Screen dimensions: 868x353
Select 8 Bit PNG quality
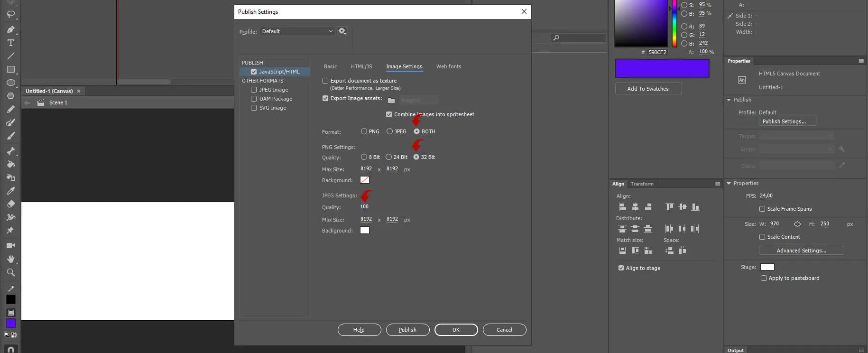[x=364, y=157]
